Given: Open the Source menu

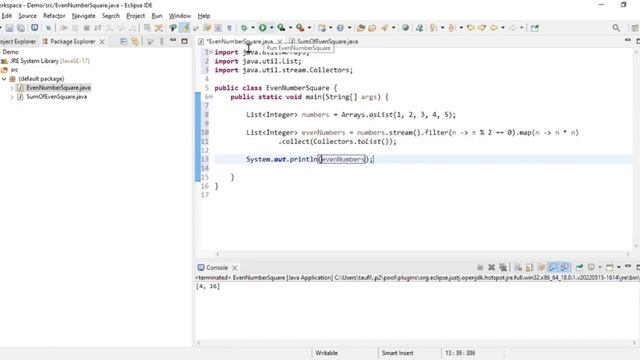Looking at the screenshot, I should (x=27, y=16).
